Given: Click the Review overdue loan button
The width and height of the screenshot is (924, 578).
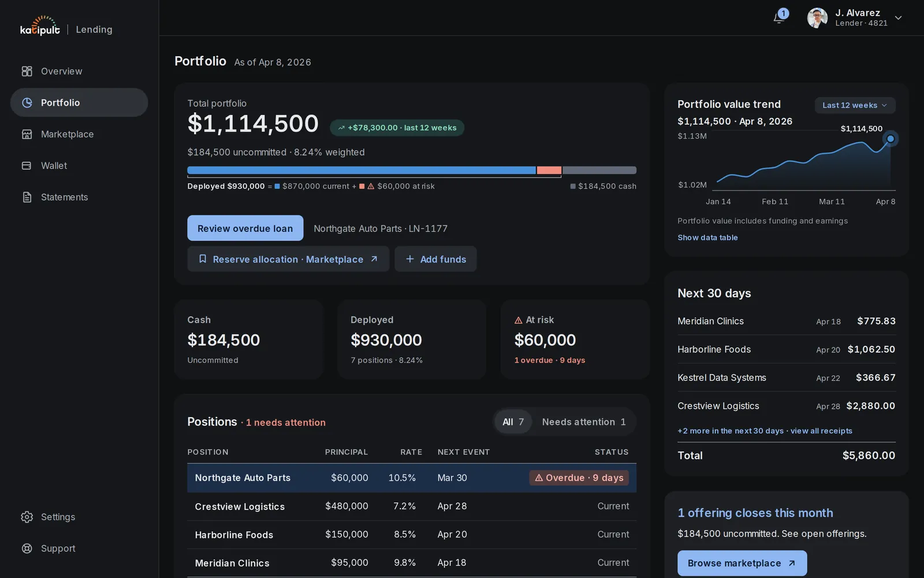Looking at the screenshot, I should point(245,228).
